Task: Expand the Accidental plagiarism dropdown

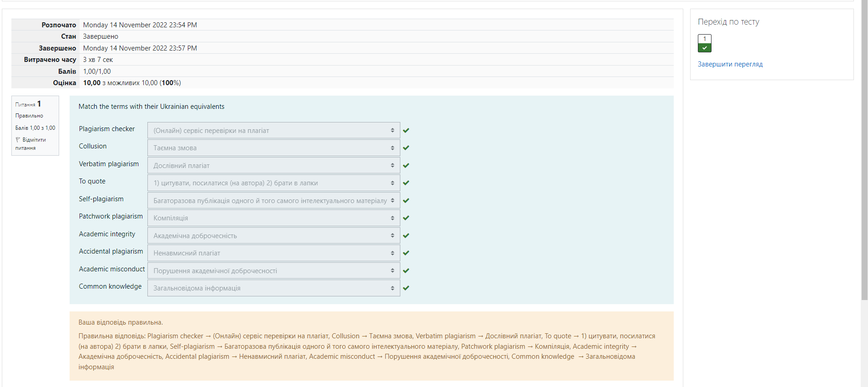Action: point(273,253)
